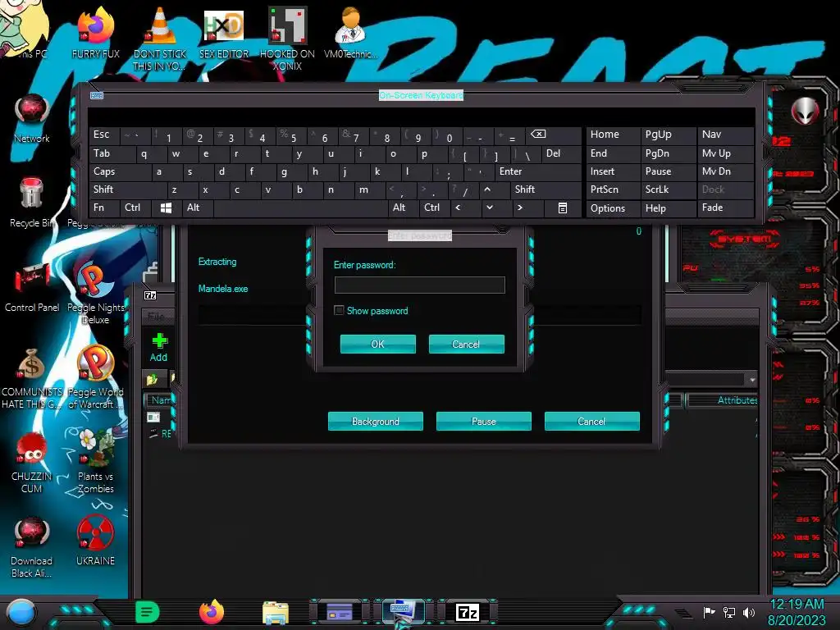Click the volume speaker tray icon
This screenshot has width=840, height=630.
pos(748,612)
